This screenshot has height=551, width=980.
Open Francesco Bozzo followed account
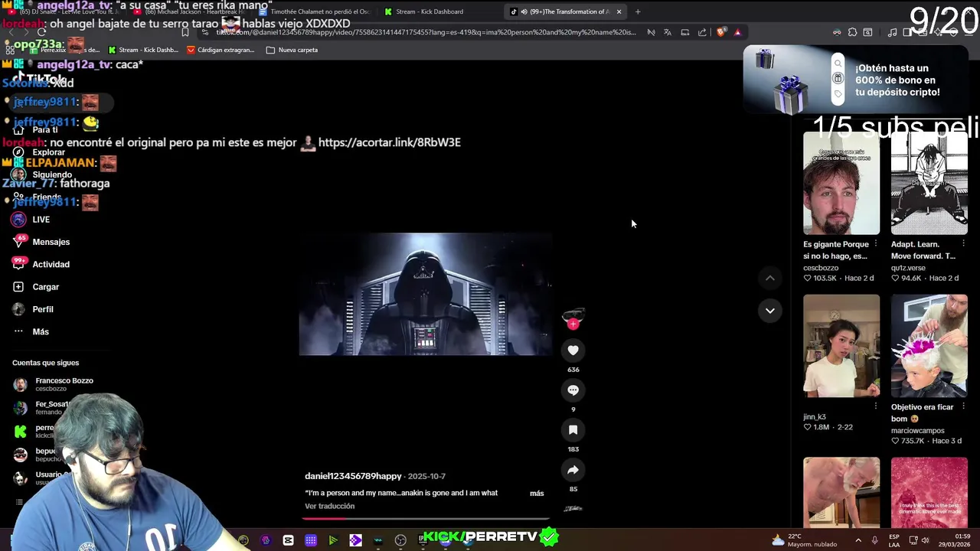pos(54,384)
